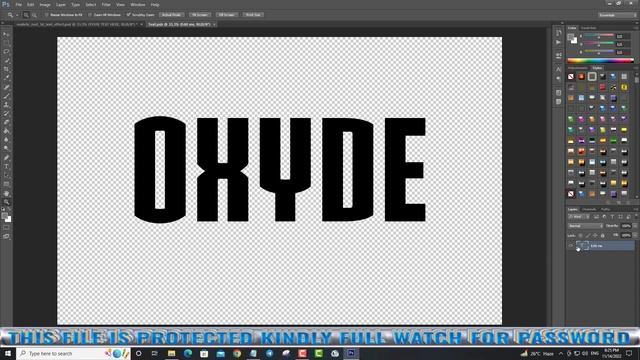Open the Character panel icon in dock
The width and height of the screenshot is (640, 360).
[x=559, y=69]
